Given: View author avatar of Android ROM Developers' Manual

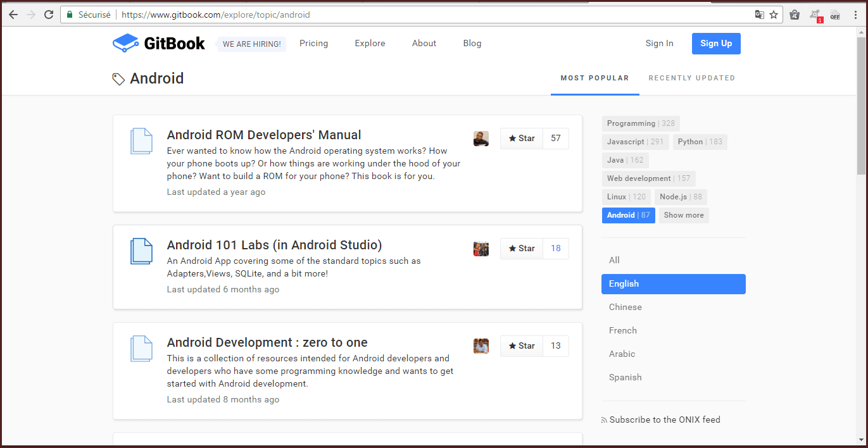Looking at the screenshot, I should coord(481,139).
